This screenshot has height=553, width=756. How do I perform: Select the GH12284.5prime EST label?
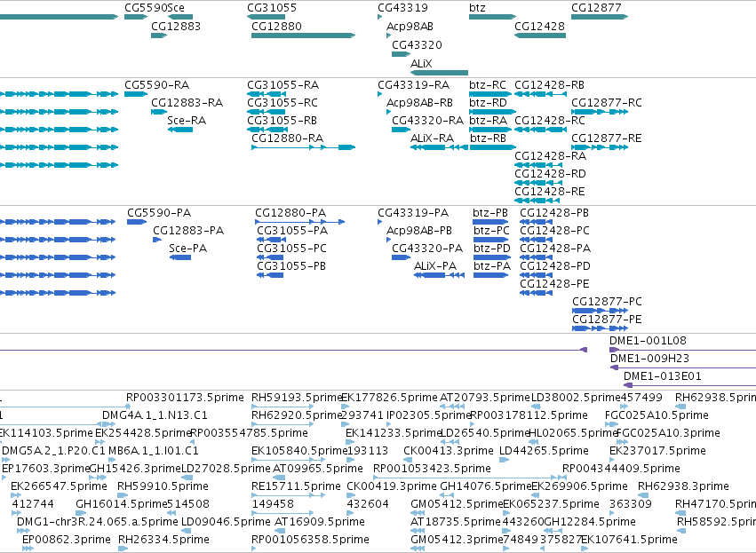click(x=590, y=522)
